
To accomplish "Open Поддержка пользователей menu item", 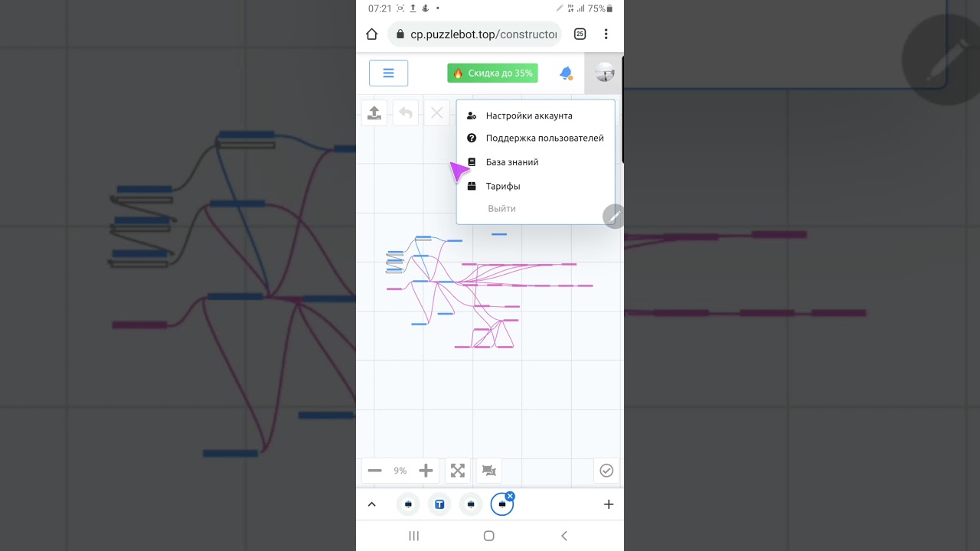I will 535,139.
